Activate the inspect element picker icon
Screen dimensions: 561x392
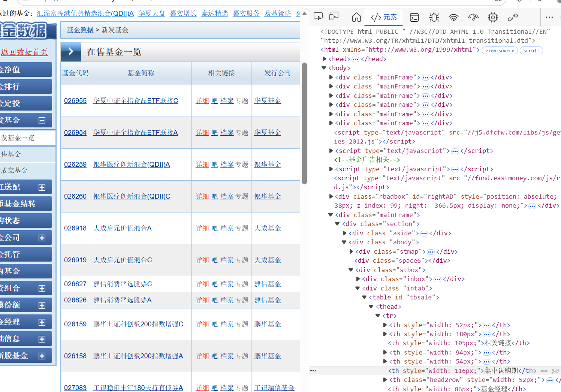318,16
